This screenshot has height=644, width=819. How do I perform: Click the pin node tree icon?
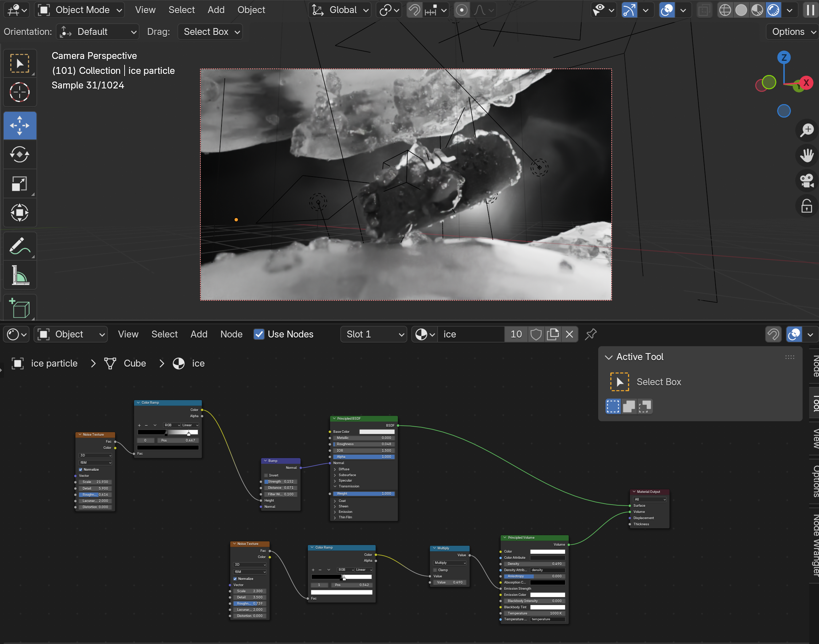coord(591,334)
